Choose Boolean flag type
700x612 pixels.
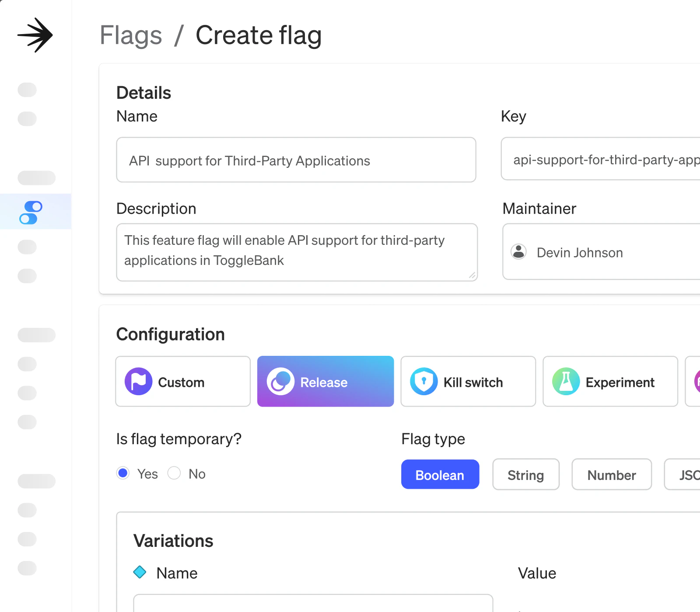point(440,474)
